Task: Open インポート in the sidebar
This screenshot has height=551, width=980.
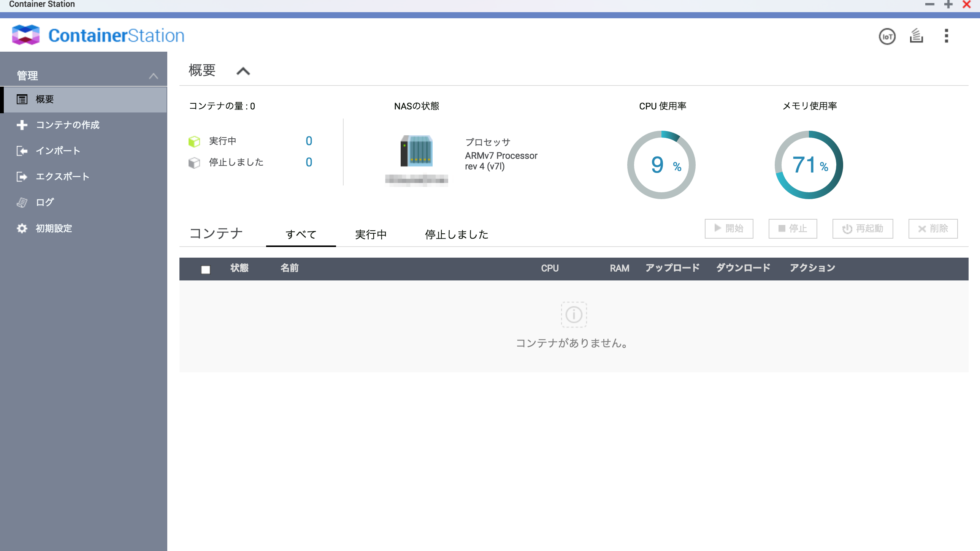Action: click(x=84, y=151)
